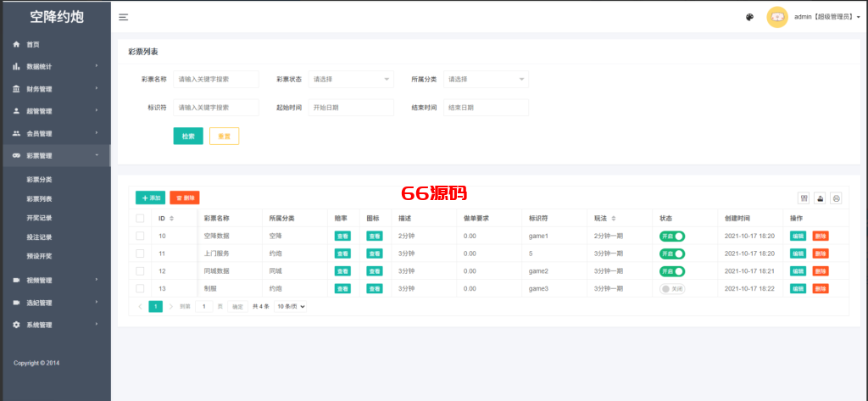This screenshot has height=401, width=868.
Task: Expand the 会员管理 sidebar menu
Action: click(x=55, y=133)
